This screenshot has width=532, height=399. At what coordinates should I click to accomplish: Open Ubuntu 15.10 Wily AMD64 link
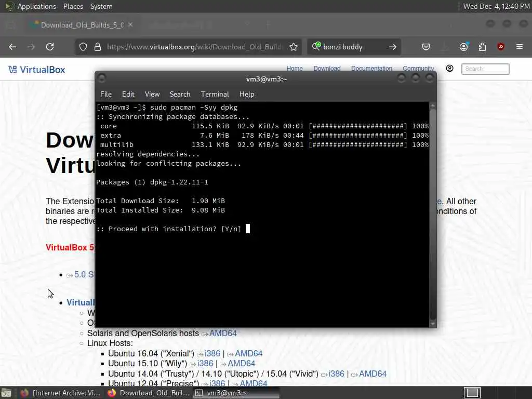point(241,363)
